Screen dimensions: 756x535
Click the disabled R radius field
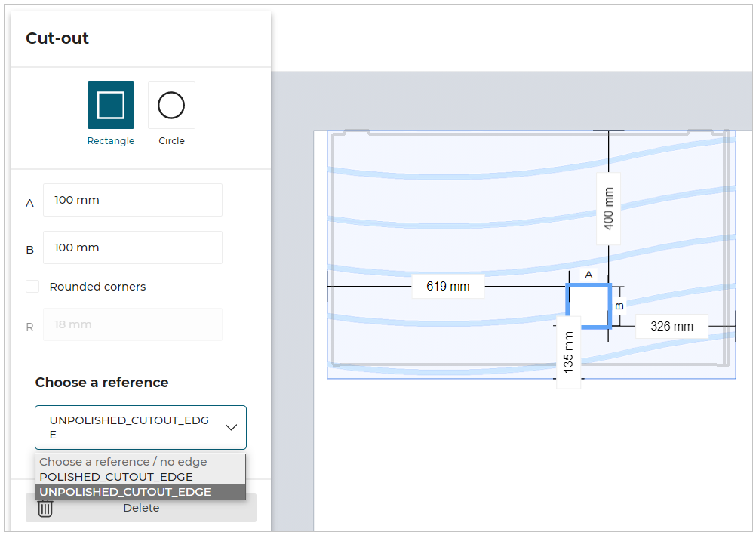(133, 324)
